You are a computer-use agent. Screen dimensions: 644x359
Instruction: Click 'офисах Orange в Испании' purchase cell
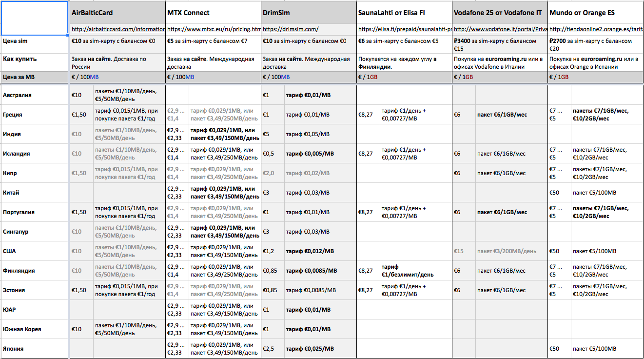[596, 62]
